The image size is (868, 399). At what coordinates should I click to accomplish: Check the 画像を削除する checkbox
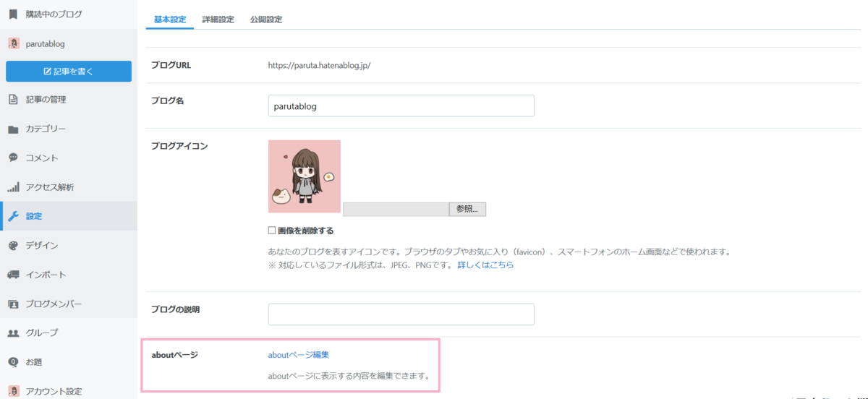272,231
